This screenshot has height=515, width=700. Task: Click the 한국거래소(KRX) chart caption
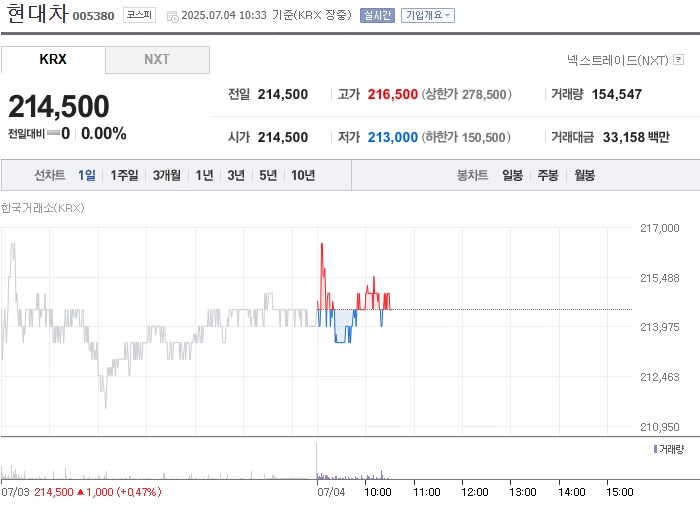point(42,208)
